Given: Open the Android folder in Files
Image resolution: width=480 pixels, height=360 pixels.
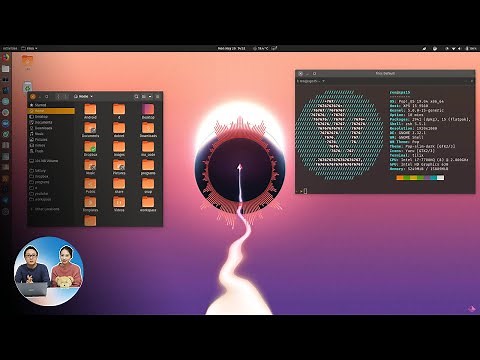Looking at the screenshot, I should pos(90,111).
